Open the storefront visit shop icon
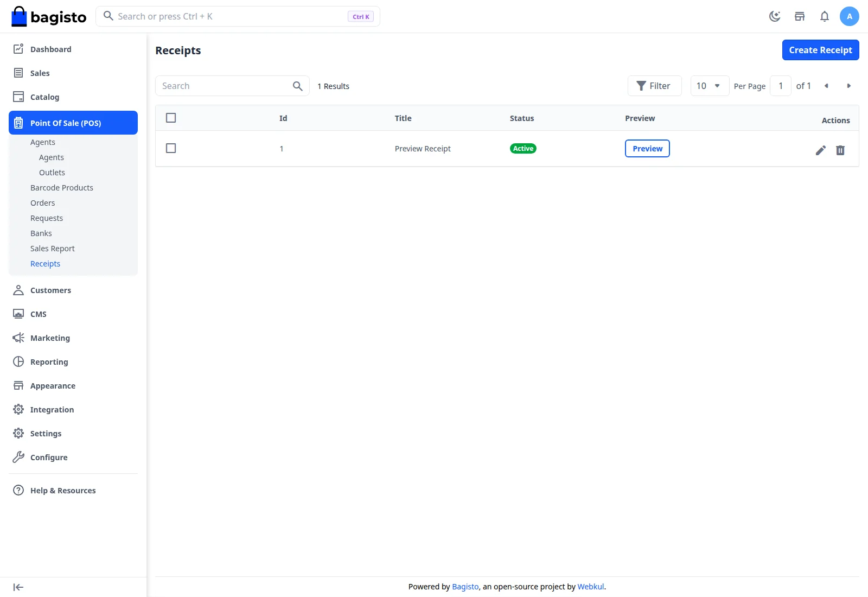The image size is (868, 597). (800, 16)
